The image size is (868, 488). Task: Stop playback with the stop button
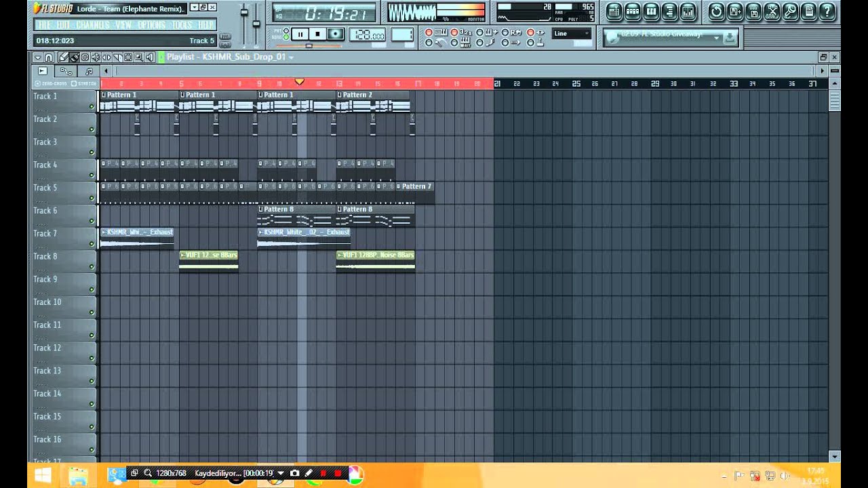click(317, 35)
